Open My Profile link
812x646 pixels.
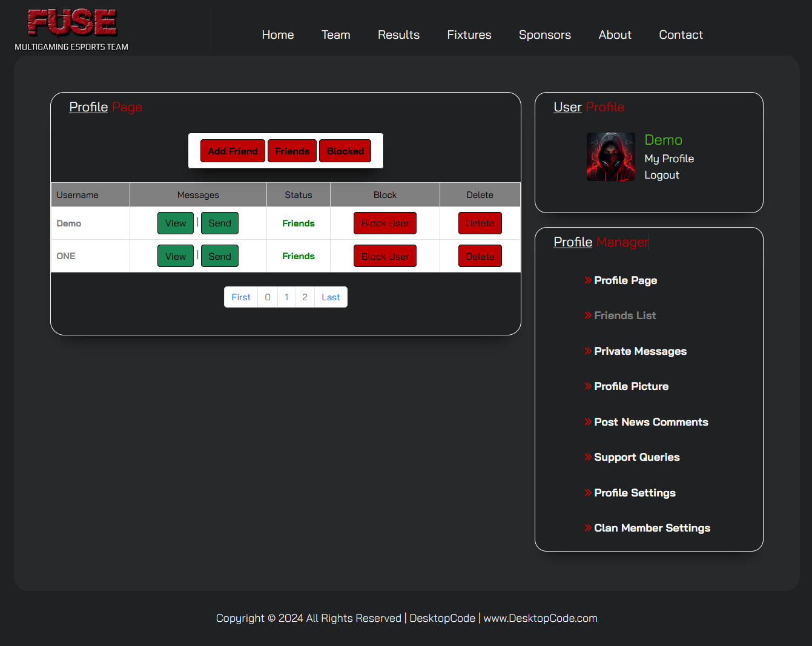tap(668, 159)
